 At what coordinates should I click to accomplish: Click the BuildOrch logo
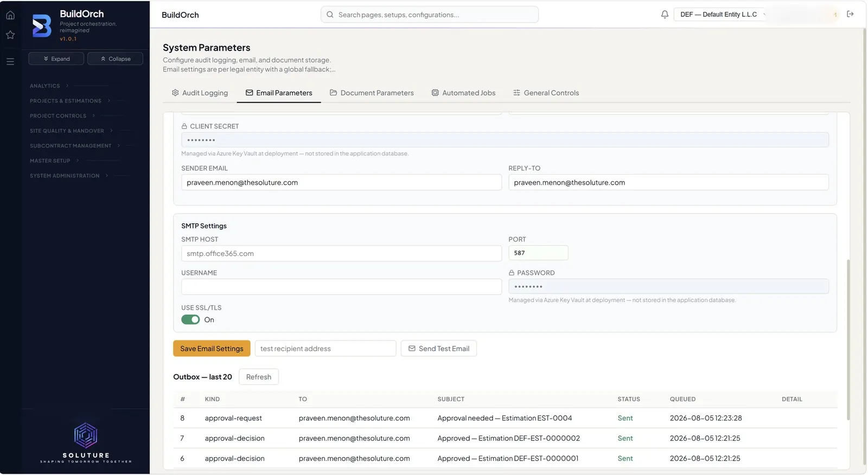42,25
